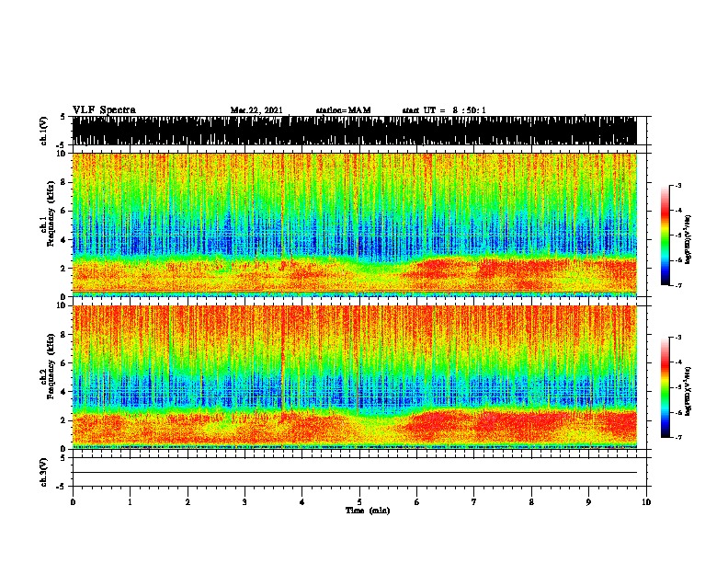Click the "4" kHz tick on ch.1 frequency axis
This screenshot has width=728, height=563.
(x=64, y=240)
